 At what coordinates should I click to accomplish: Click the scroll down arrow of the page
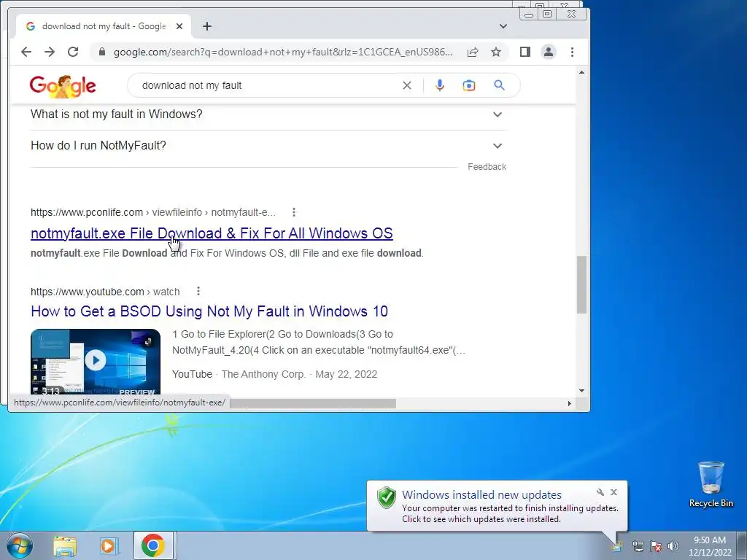tap(581, 391)
